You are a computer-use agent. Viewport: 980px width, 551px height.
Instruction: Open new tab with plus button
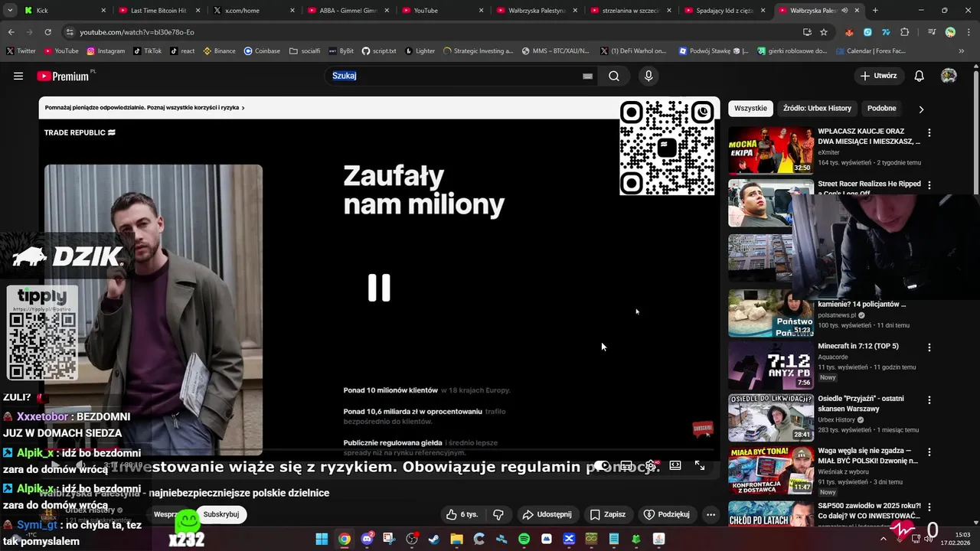pos(875,10)
